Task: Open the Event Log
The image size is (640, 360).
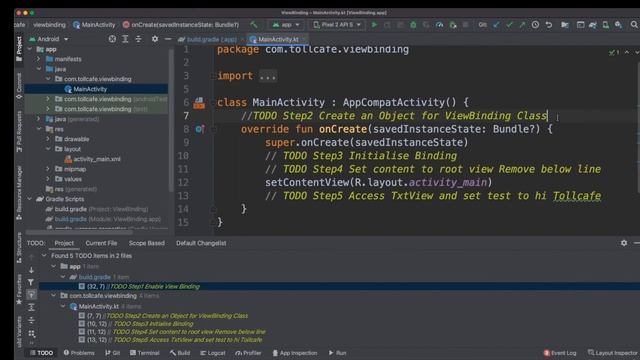Action: (x=560, y=353)
